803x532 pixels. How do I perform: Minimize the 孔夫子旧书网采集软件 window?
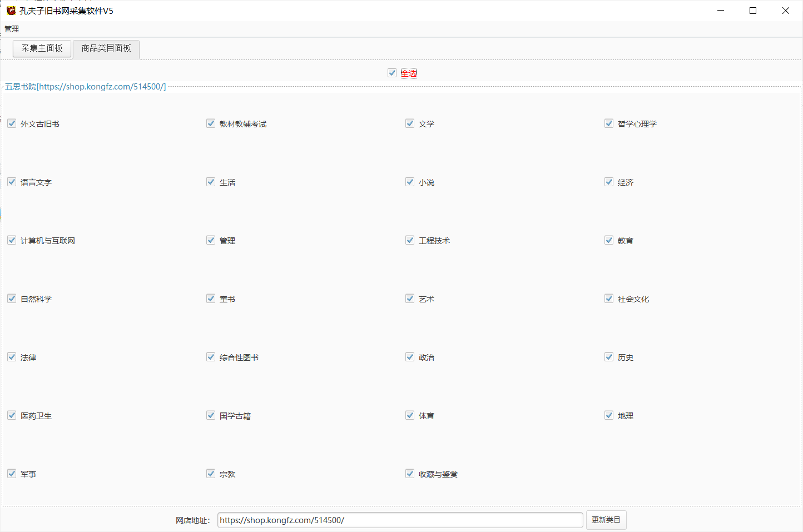click(721, 11)
